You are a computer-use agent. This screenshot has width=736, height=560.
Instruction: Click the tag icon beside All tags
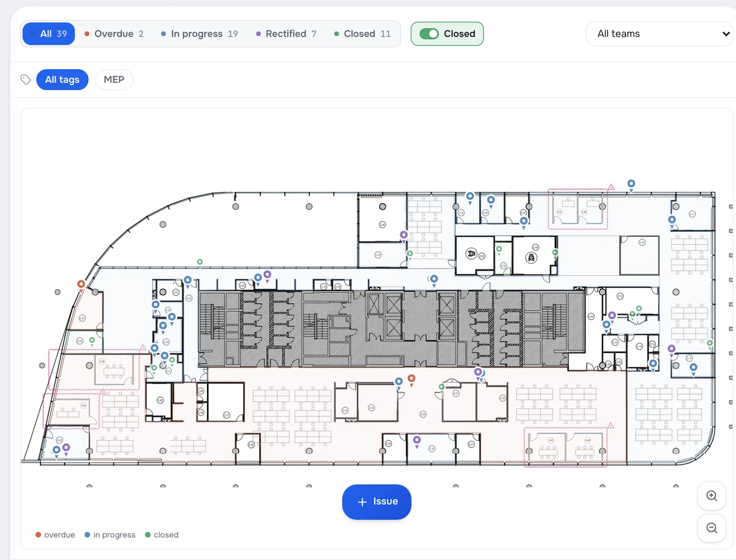point(26,80)
